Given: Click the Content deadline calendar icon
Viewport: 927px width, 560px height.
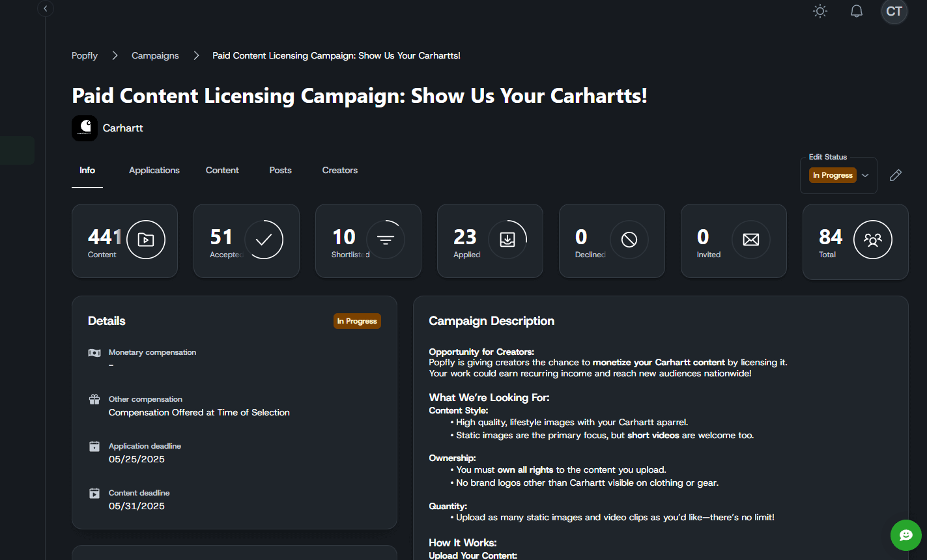Looking at the screenshot, I should pos(94,493).
